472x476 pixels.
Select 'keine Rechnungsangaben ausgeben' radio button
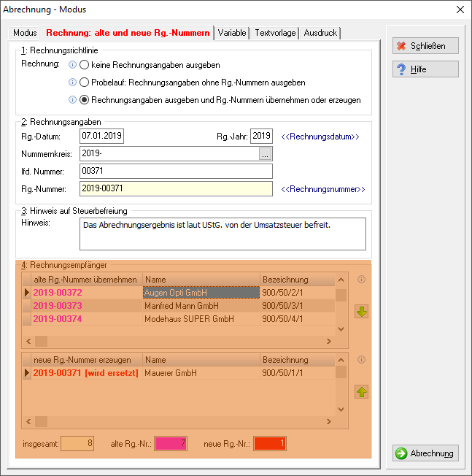[84, 65]
